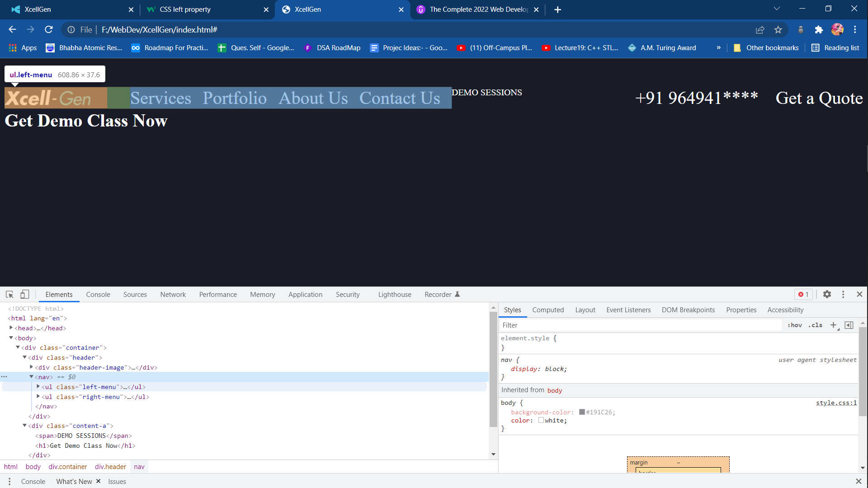
Task: Reload the current page
Action: [x=49, y=29]
